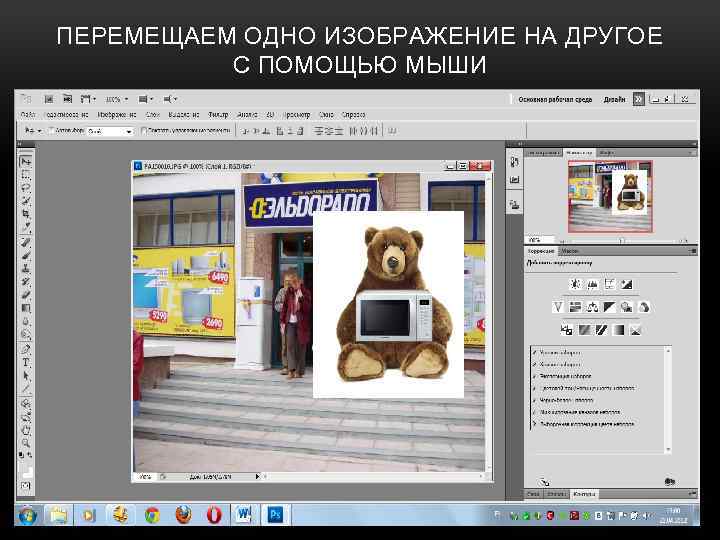Click the Navigator zoom percentage field
Screen dimensions: 720x540
[x=539, y=240]
